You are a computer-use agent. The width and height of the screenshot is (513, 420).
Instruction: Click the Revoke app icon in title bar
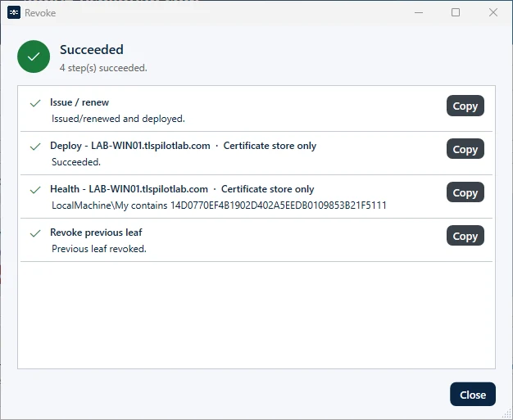[14, 13]
